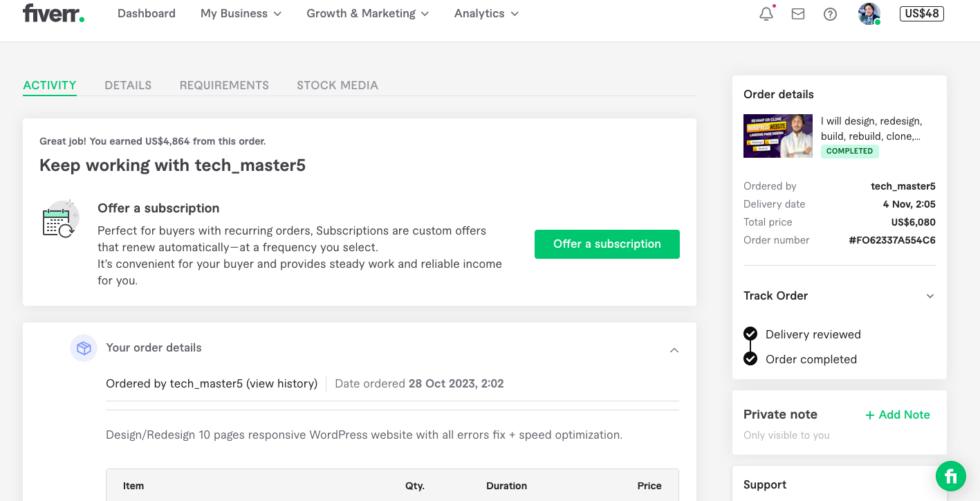Switch to the Activity tab
Viewport: 980px width, 501px height.
click(x=50, y=85)
